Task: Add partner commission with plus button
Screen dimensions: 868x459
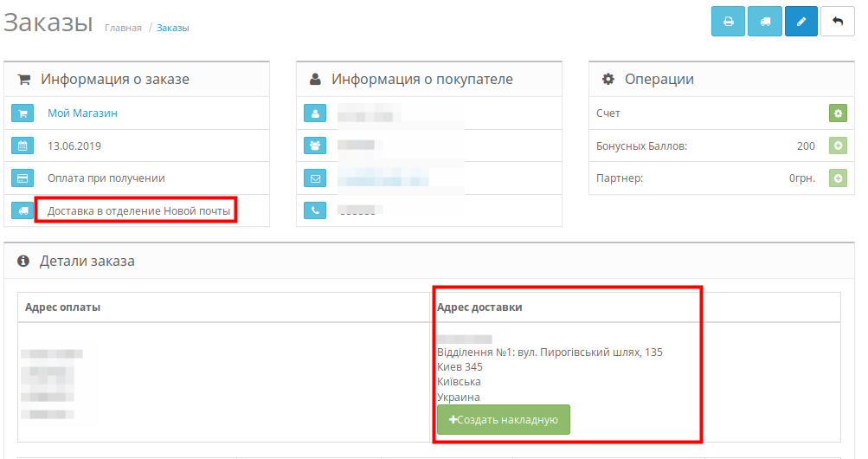Action: 838,178
